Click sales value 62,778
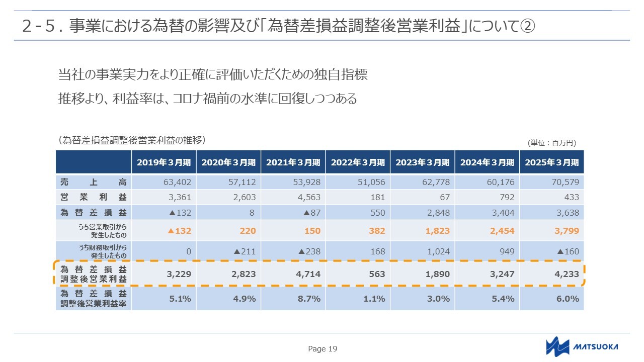Screen dimensions: 644x362 tap(436, 182)
